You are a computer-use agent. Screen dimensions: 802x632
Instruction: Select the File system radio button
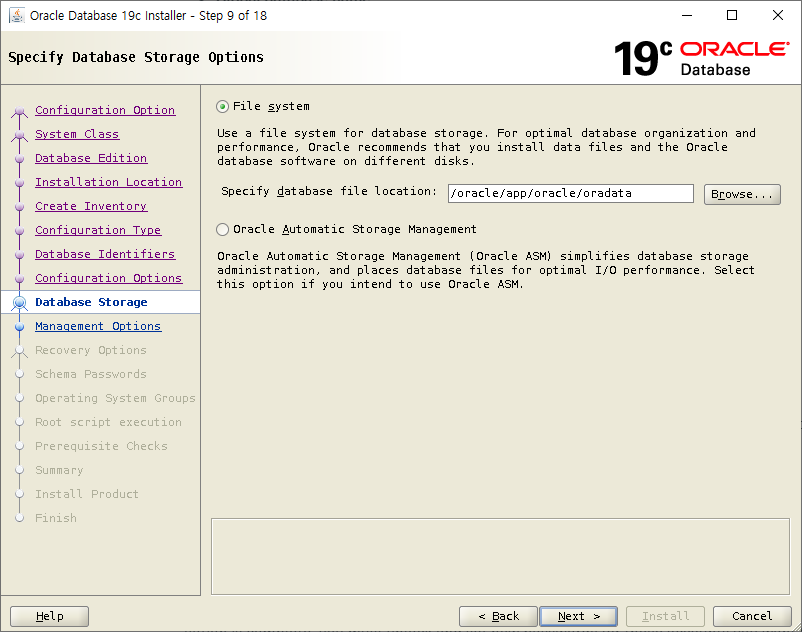click(222, 106)
